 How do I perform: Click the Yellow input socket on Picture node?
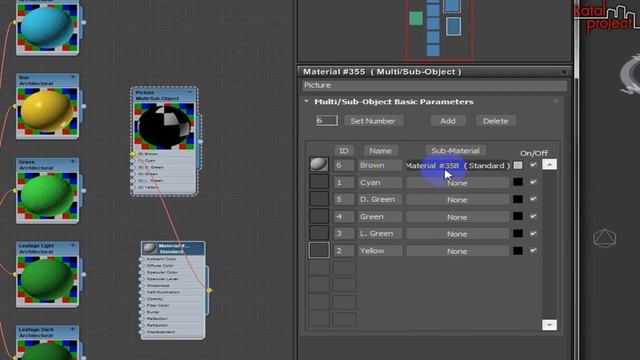tap(133, 187)
